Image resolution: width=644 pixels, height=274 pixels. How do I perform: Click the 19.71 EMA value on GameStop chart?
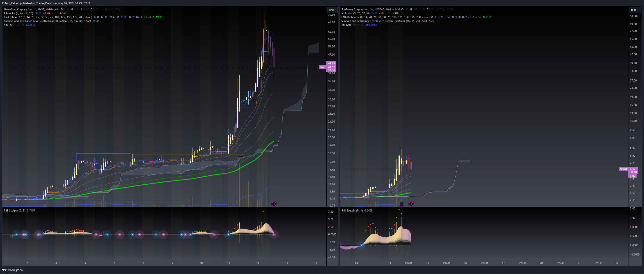click(159, 17)
